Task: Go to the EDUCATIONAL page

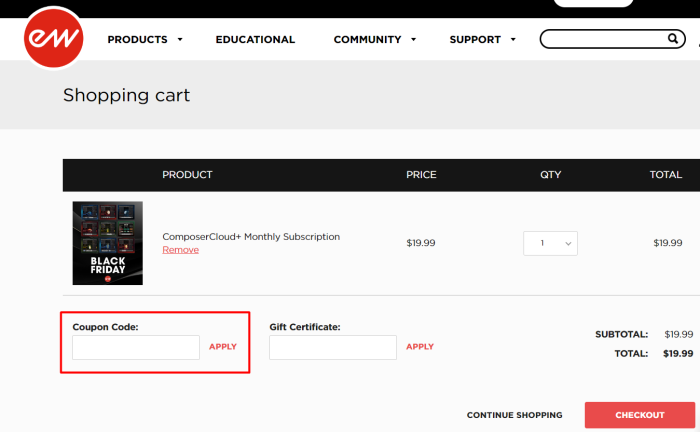Action: point(255,40)
